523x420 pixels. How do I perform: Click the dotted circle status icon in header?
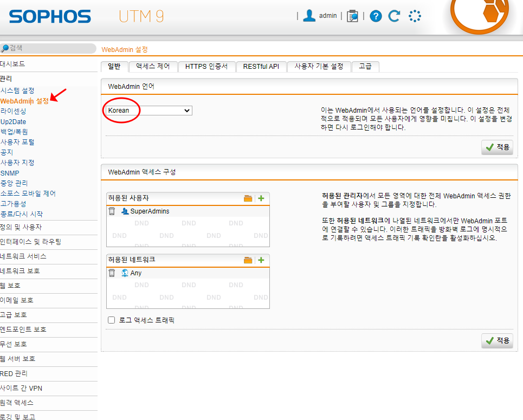click(x=415, y=16)
